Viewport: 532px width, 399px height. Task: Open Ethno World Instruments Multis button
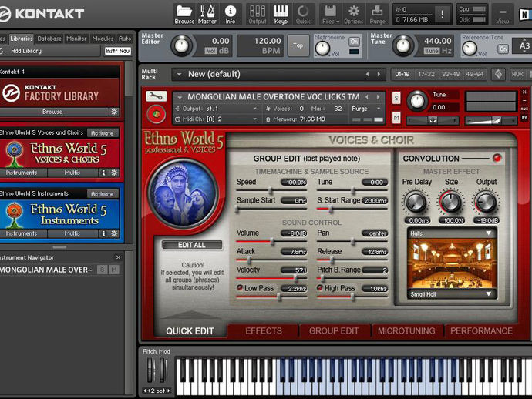click(x=72, y=233)
